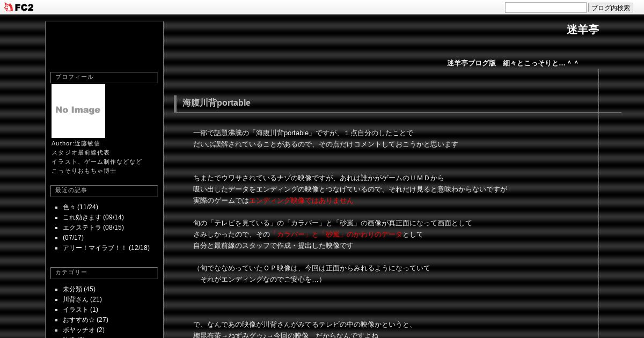Open the 迷羊亭 blog title link
The width and height of the screenshot is (644, 338).
tap(583, 30)
